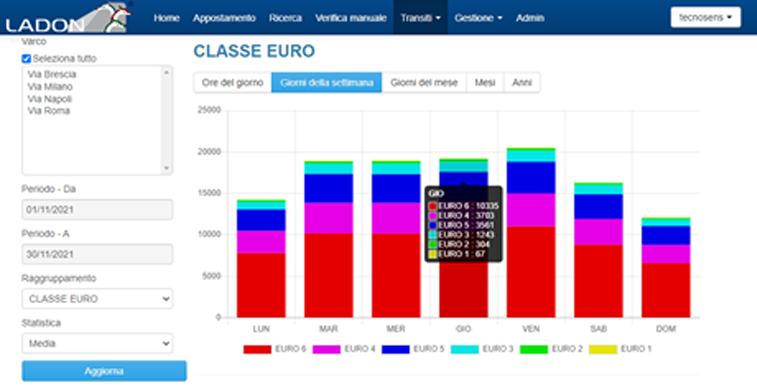Screen dimensions: 757x388
Task: Expand the tecnosens user menu
Action: click(x=705, y=17)
